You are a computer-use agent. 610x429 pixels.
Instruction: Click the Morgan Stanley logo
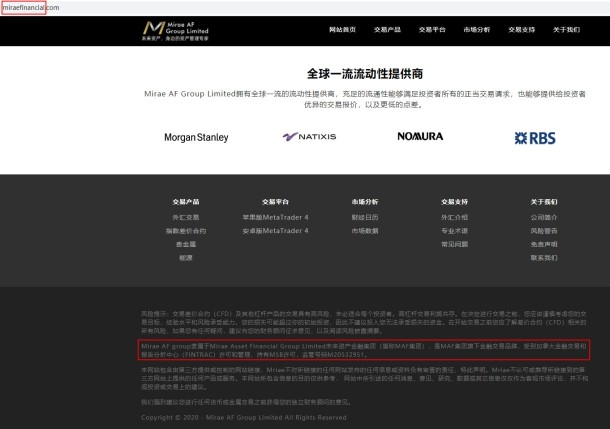[x=196, y=137]
